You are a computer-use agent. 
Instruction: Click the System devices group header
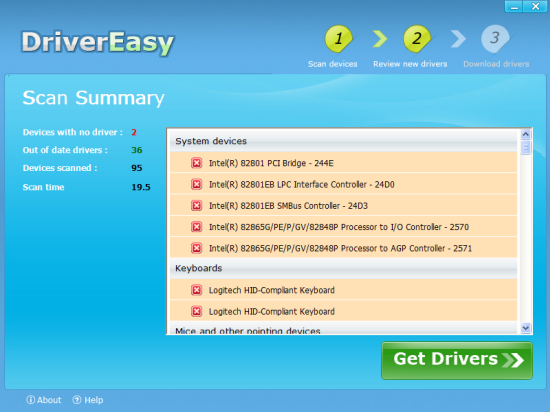(344, 141)
